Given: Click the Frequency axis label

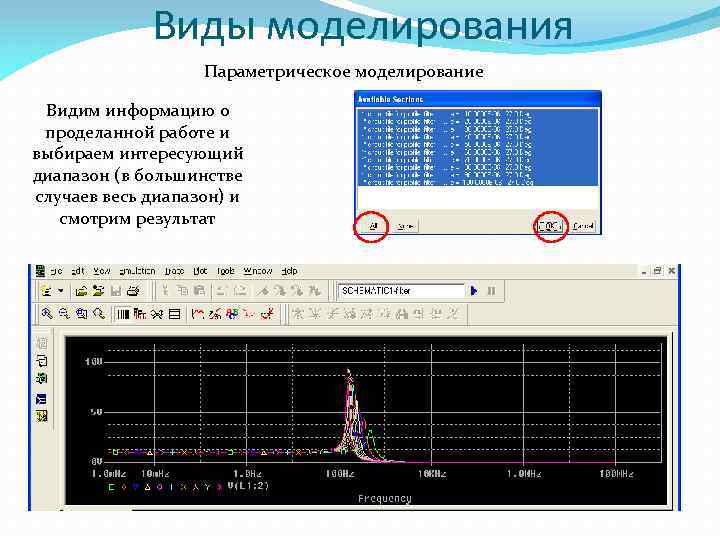Looking at the screenshot, I should click(385, 499).
